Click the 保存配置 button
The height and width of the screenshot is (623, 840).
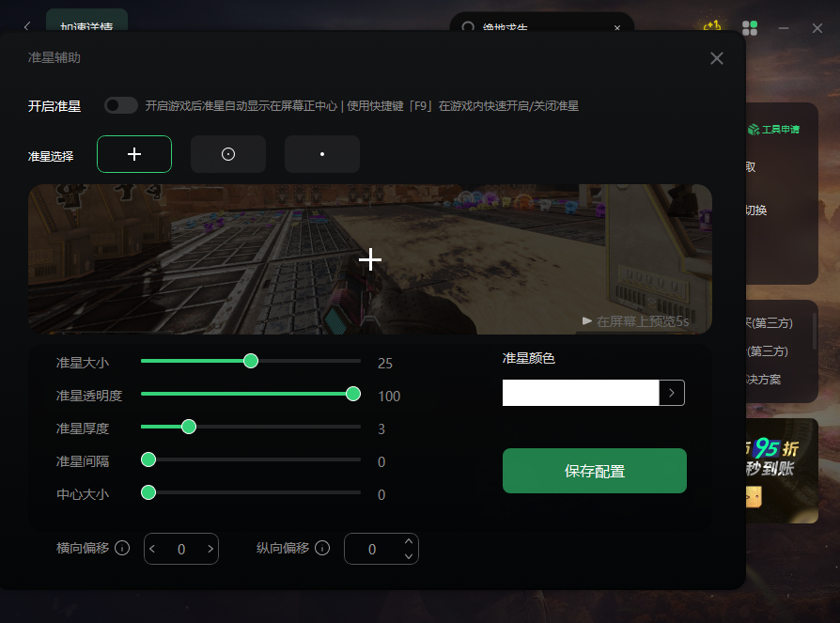(595, 471)
